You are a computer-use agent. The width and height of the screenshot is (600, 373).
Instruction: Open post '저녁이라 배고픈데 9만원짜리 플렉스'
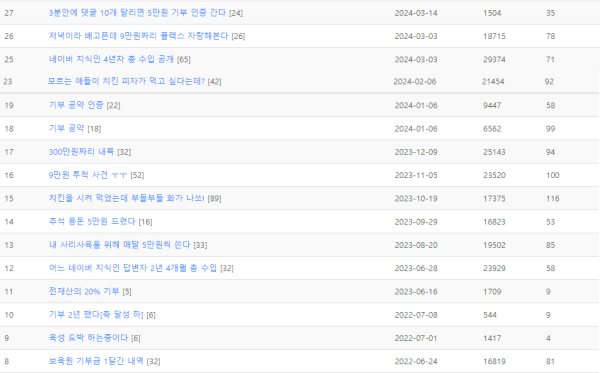[138, 36]
